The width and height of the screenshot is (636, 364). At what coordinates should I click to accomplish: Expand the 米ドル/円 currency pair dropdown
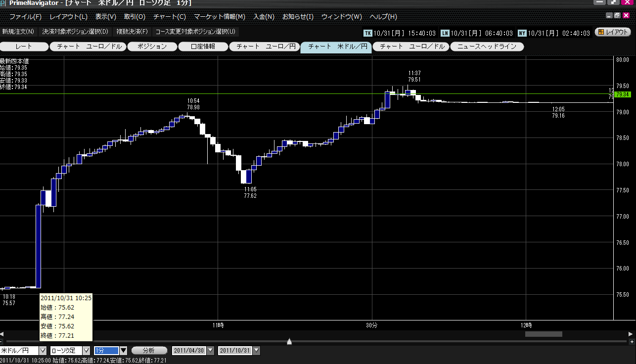click(43, 351)
